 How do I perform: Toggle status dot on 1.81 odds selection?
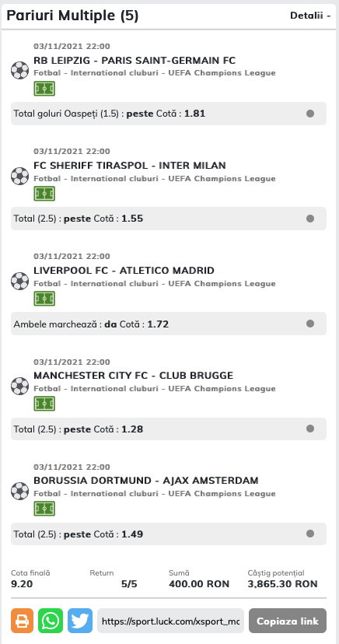pos(310,114)
